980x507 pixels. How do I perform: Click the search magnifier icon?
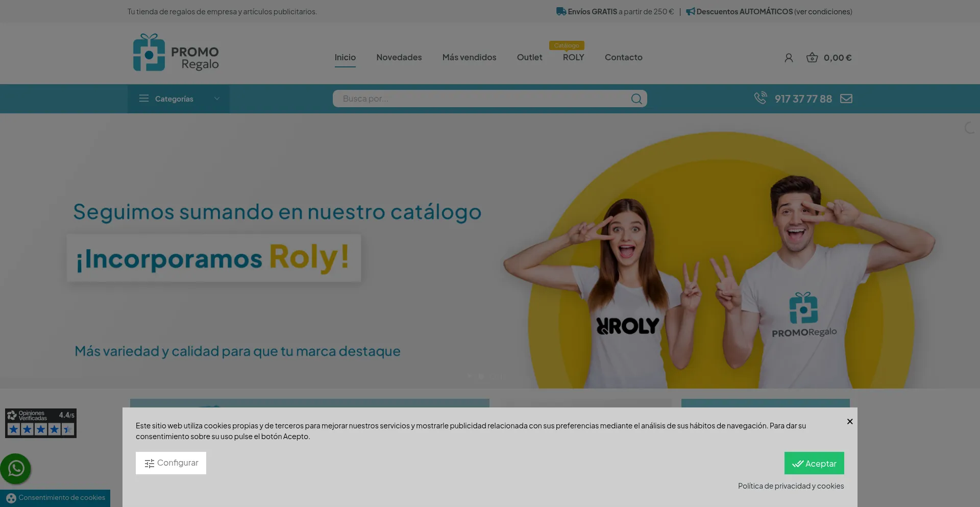[x=636, y=99]
